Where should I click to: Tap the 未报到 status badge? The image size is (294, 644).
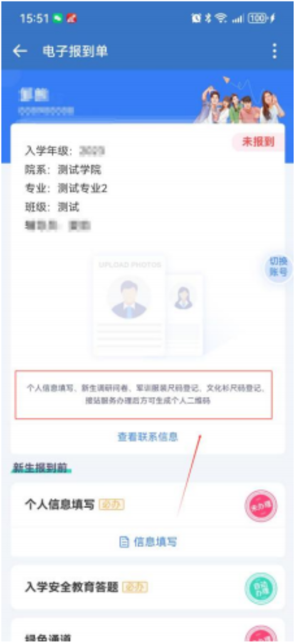pyautogui.click(x=258, y=142)
